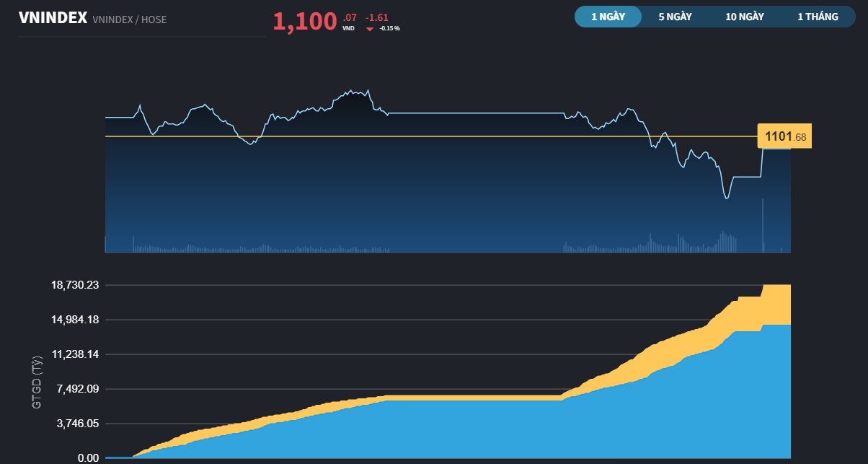Screen dimensions: 868x464
Task: Switch to the 10 NGÀY timeframe
Action: (745, 17)
